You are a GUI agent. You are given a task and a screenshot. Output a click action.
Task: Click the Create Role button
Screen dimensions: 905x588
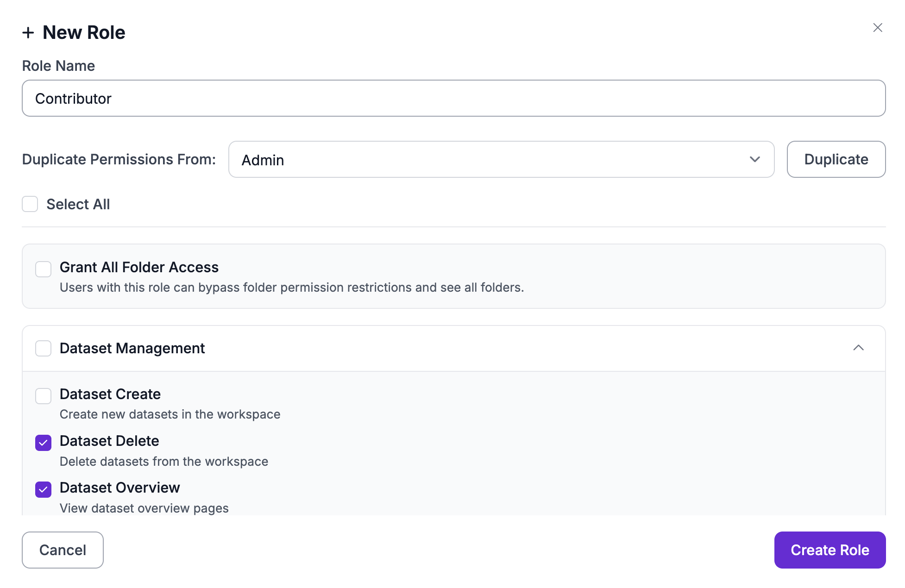click(x=830, y=550)
